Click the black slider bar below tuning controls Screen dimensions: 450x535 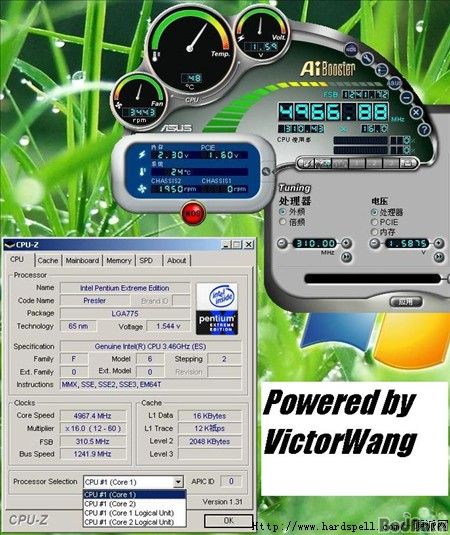pyautogui.click(x=373, y=278)
